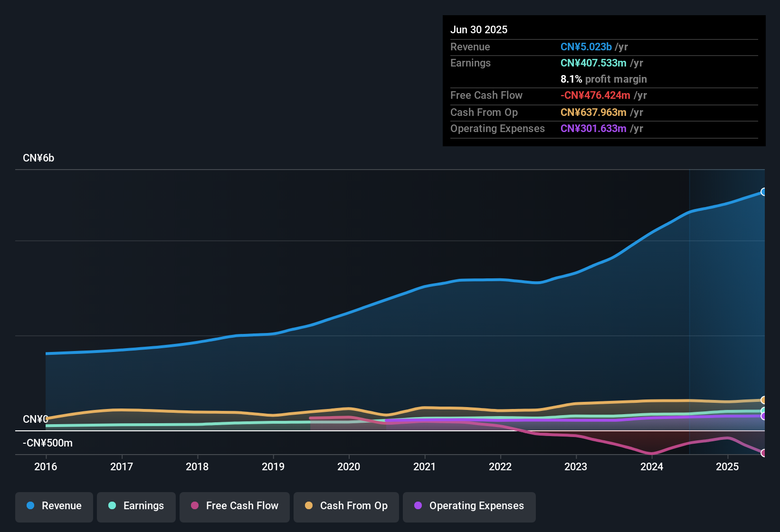Click the Earnings value CN¥407.533m
780x532 pixels.
tap(593, 63)
